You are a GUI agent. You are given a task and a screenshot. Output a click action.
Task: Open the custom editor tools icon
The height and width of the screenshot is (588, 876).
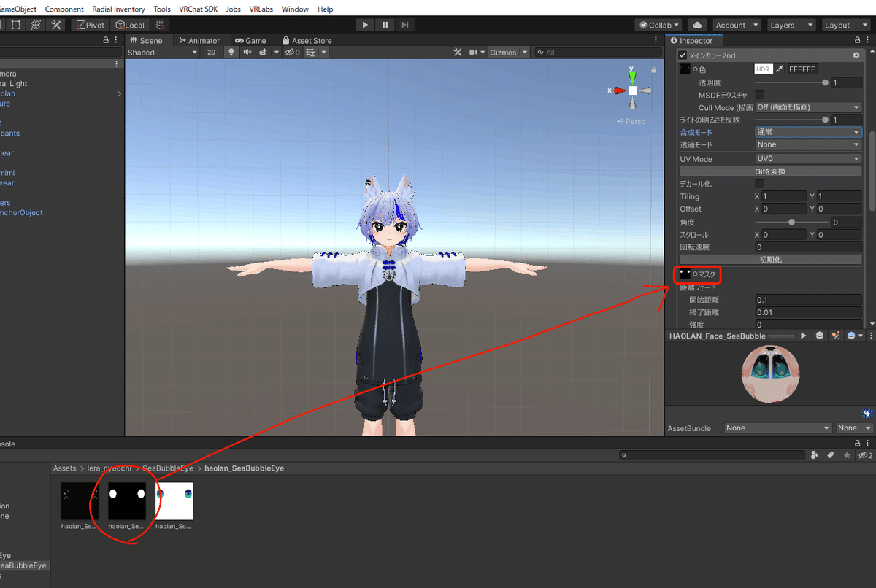click(56, 25)
